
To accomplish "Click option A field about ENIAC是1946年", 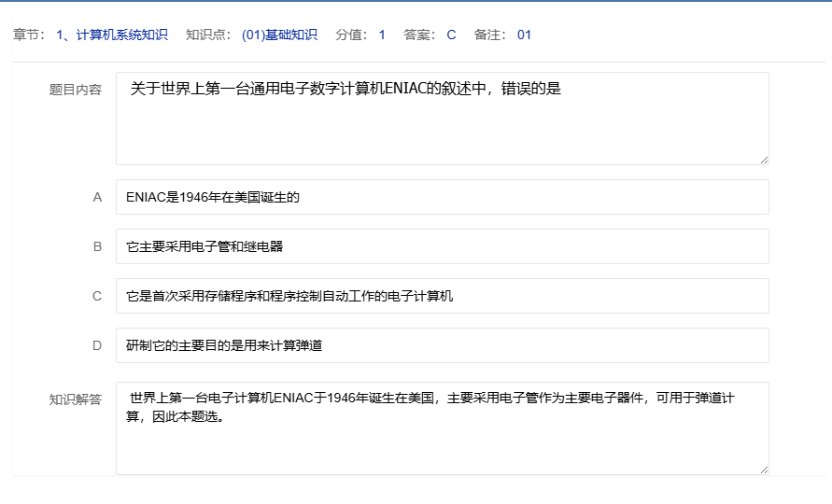I will (x=442, y=198).
